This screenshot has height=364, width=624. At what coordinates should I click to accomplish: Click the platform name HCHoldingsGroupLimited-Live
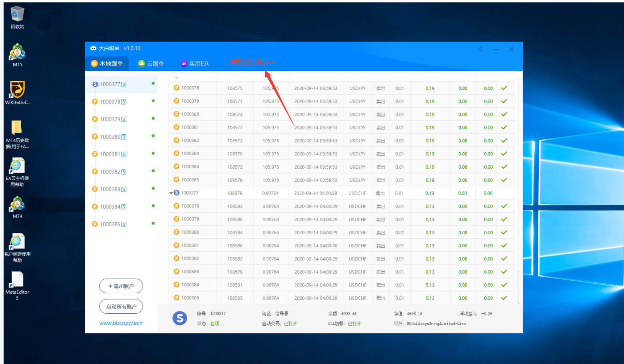point(436,324)
